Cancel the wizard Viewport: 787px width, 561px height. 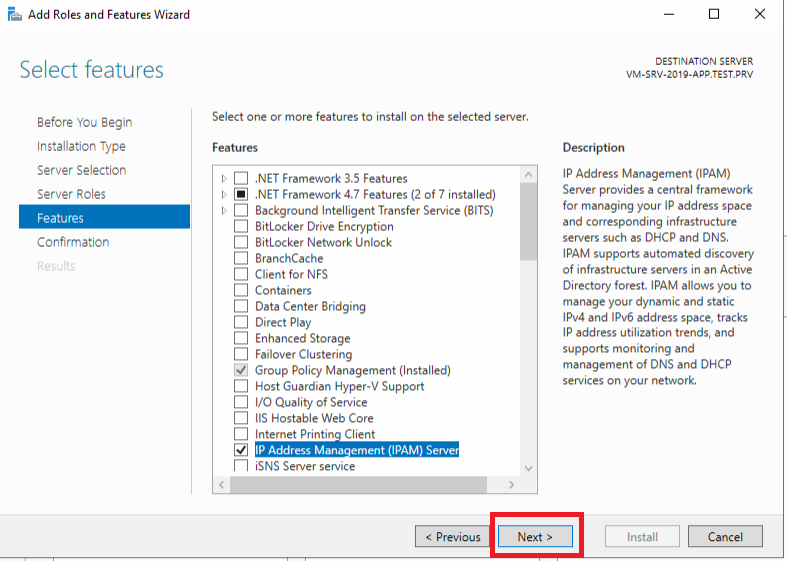725,536
